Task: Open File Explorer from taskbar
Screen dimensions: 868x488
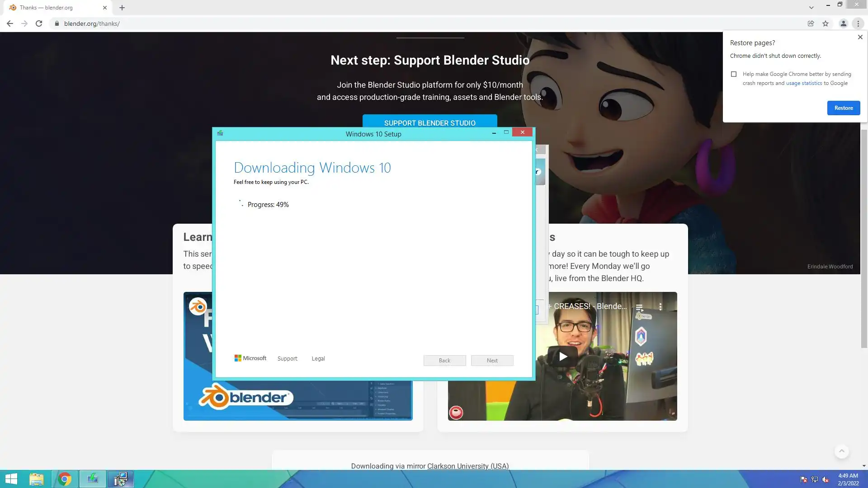Action: click(36, 479)
